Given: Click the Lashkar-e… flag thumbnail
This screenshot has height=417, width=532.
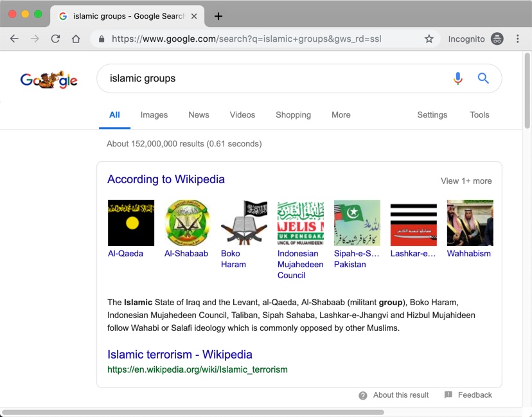Looking at the screenshot, I should [414, 223].
